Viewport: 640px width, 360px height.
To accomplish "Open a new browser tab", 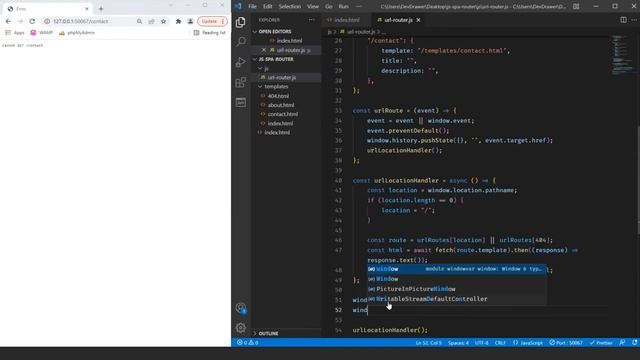I will pos(101,9).
